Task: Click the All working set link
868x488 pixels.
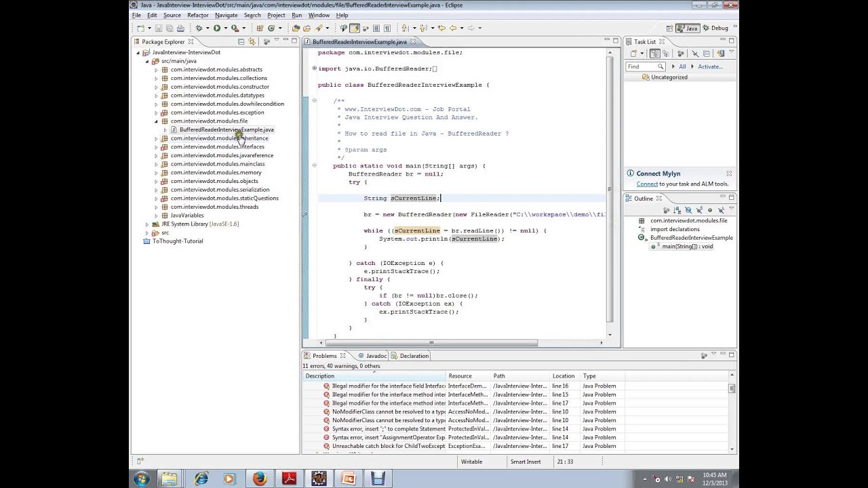Action: pos(682,66)
